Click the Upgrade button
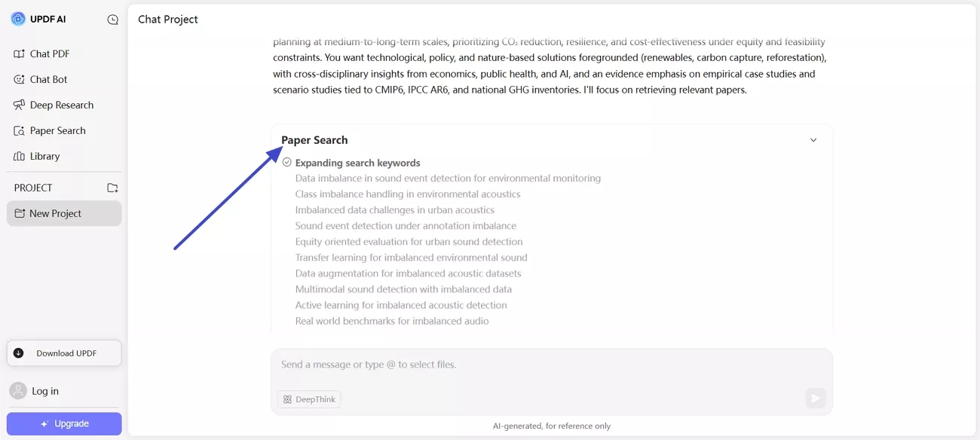 point(64,423)
